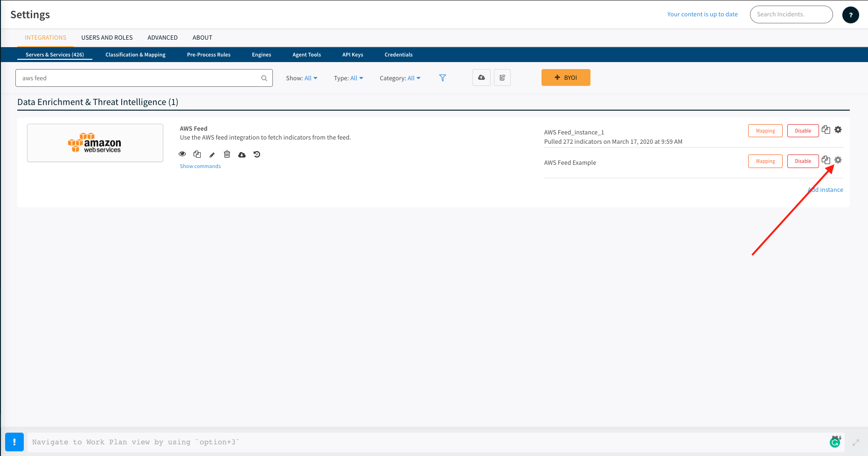Open the Classification & Mapping tab
This screenshot has height=456, width=868.
[135, 55]
